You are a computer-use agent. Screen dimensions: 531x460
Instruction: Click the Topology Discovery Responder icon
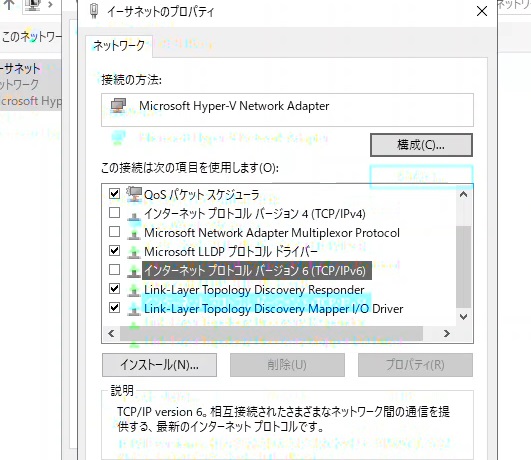134,291
